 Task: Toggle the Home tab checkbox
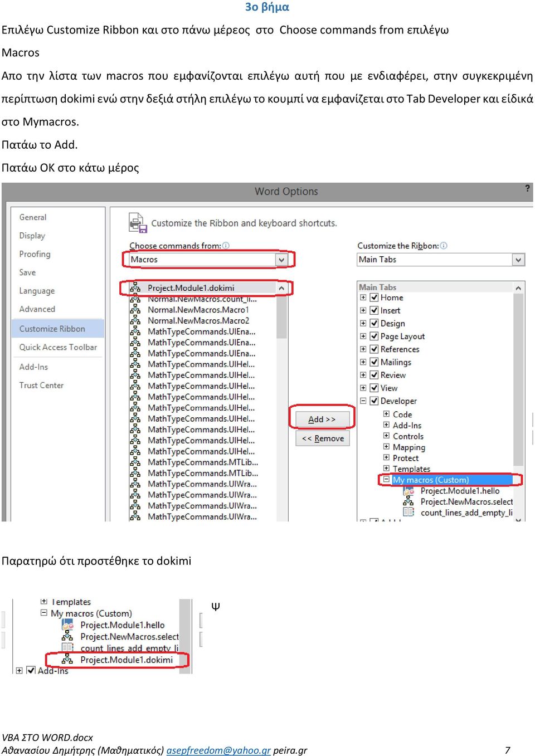[374, 297]
